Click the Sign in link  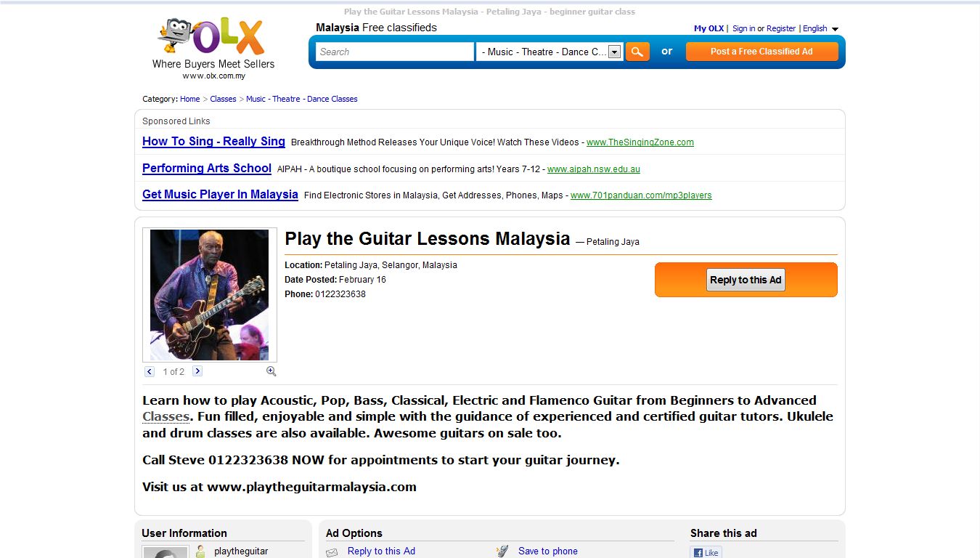click(743, 28)
